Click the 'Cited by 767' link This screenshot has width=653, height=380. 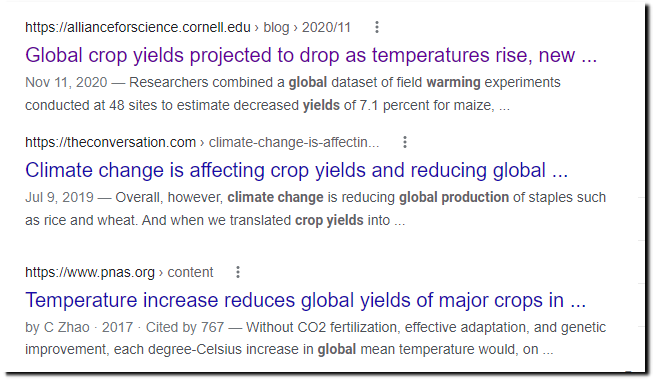(185, 327)
